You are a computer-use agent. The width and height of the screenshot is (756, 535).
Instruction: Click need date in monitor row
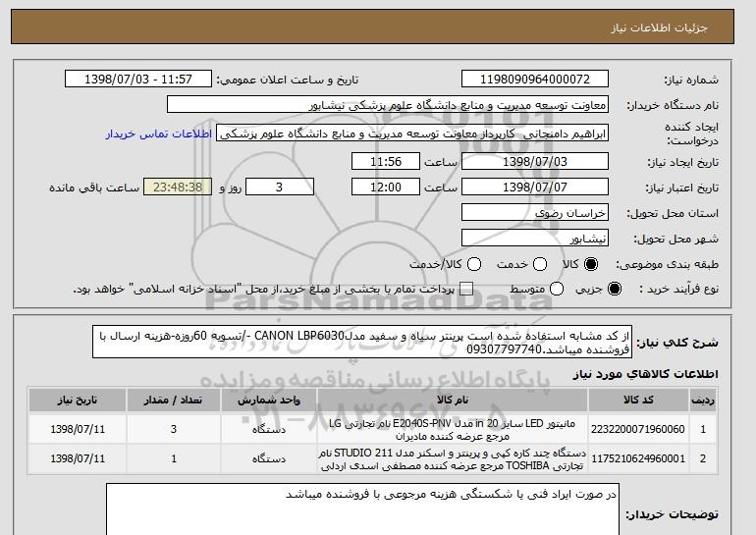[78, 429]
